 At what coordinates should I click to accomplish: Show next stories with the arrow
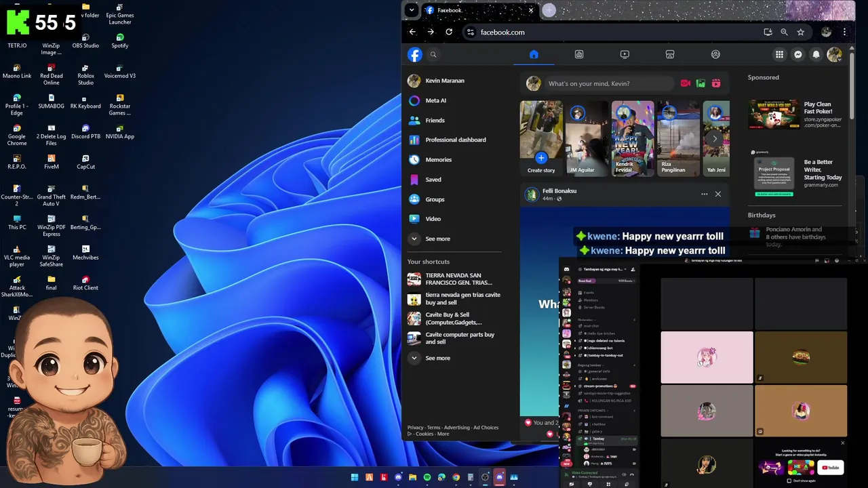[714, 139]
